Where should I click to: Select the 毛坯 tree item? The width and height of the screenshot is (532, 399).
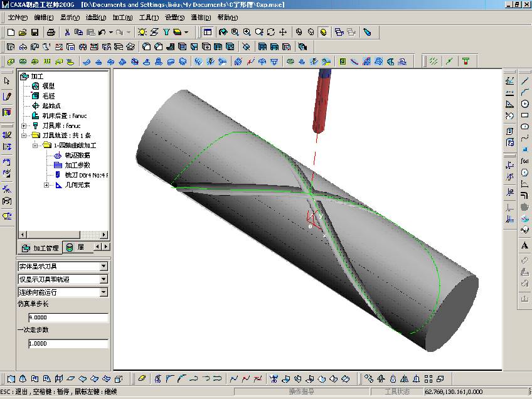49,96
